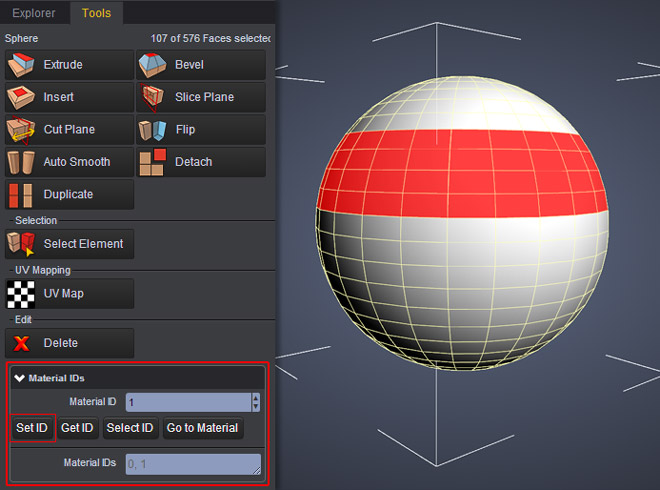Viewport: 660px width, 490px height.
Task: Click the Bevel tool icon
Action: click(152, 65)
